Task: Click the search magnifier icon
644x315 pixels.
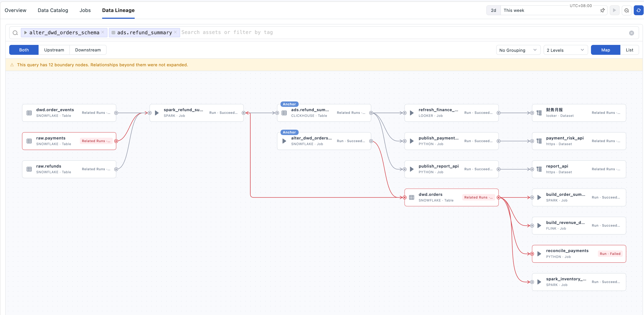Action: pos(15,33)
